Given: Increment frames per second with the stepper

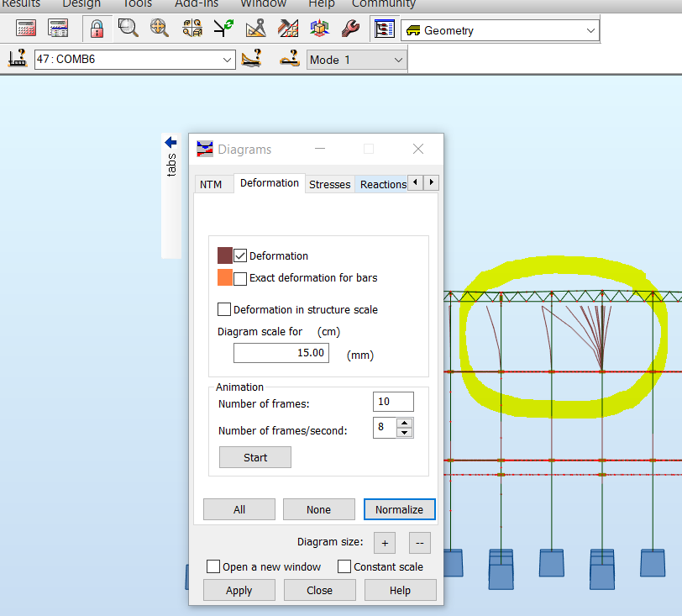Looking at the screenshot, I should pyautogui.click(x=405, y=423).
